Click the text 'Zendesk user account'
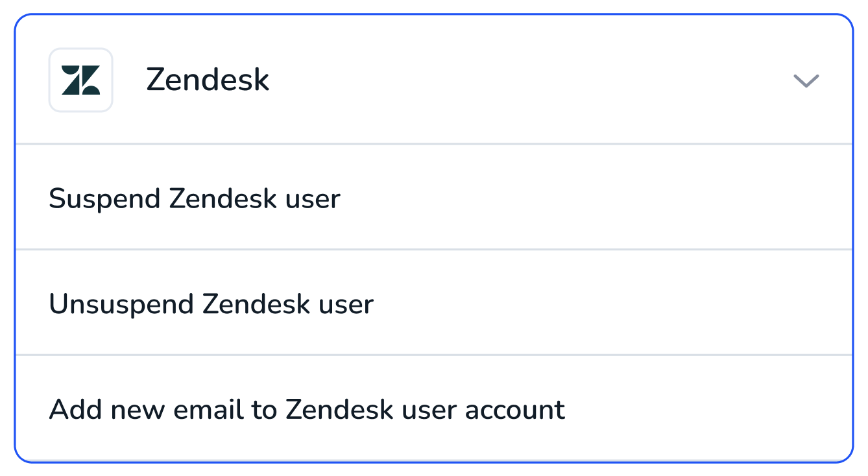This screenshot has width=868, height=476. [426, 409]
